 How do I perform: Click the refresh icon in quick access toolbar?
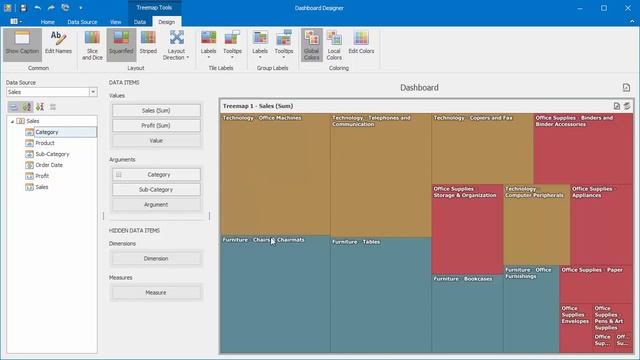pos(65,8)
